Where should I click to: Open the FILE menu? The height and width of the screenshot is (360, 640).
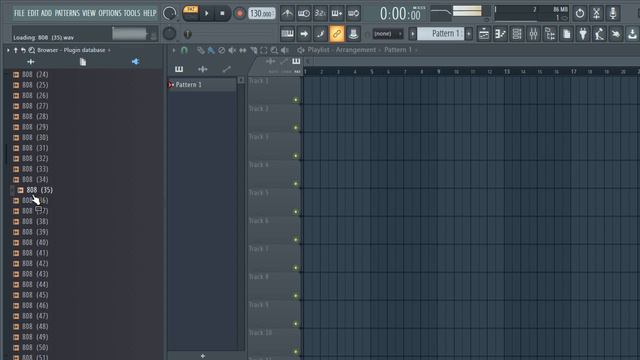click(x=19, y=13)
